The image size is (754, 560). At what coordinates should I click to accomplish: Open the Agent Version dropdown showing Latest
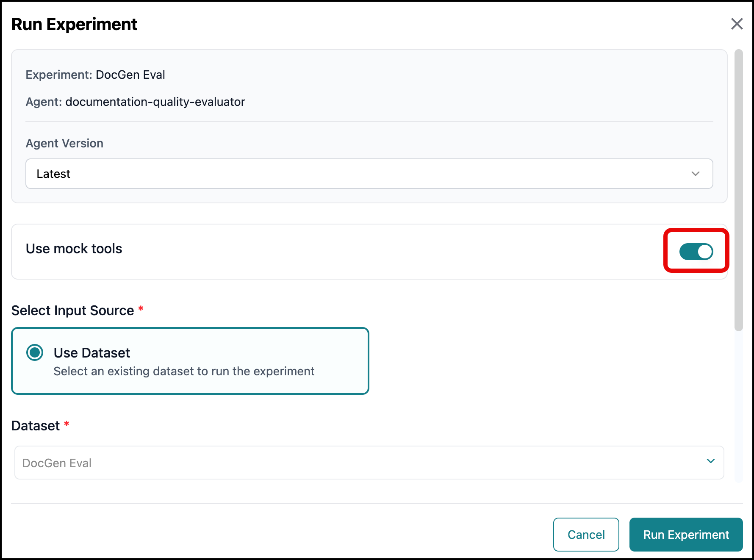(x=369, y=174)
